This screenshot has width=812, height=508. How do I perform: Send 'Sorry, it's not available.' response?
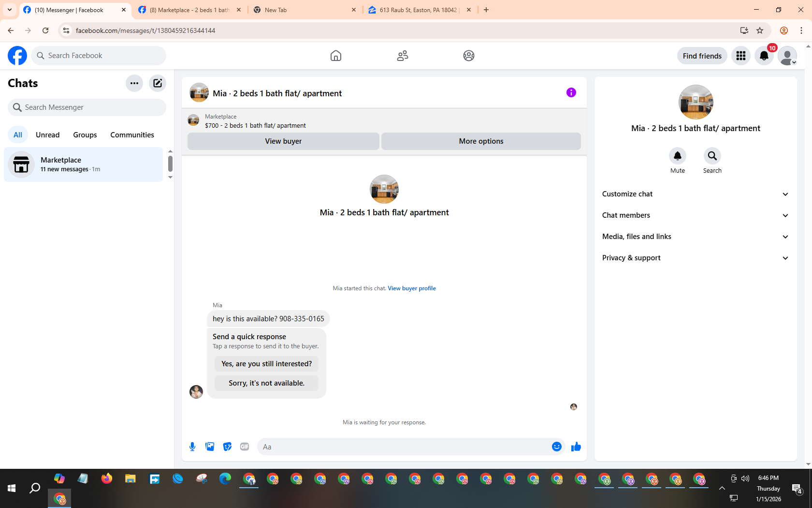click(x=267, y=383)
